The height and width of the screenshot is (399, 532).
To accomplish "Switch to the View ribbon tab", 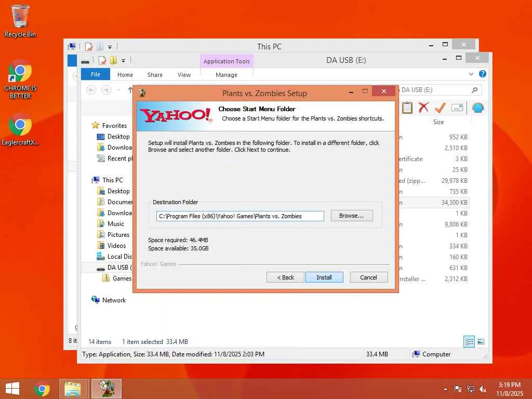I will coord(184,75).
